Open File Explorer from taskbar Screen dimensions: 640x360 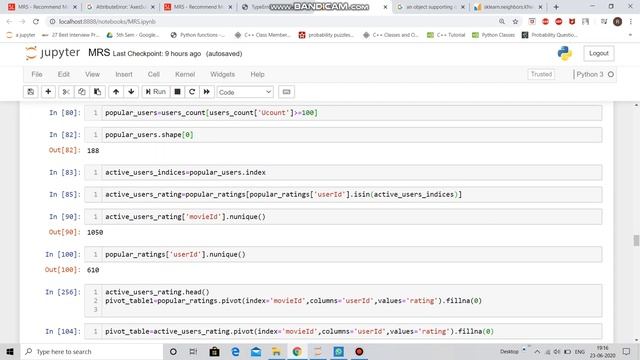(276, 352)
